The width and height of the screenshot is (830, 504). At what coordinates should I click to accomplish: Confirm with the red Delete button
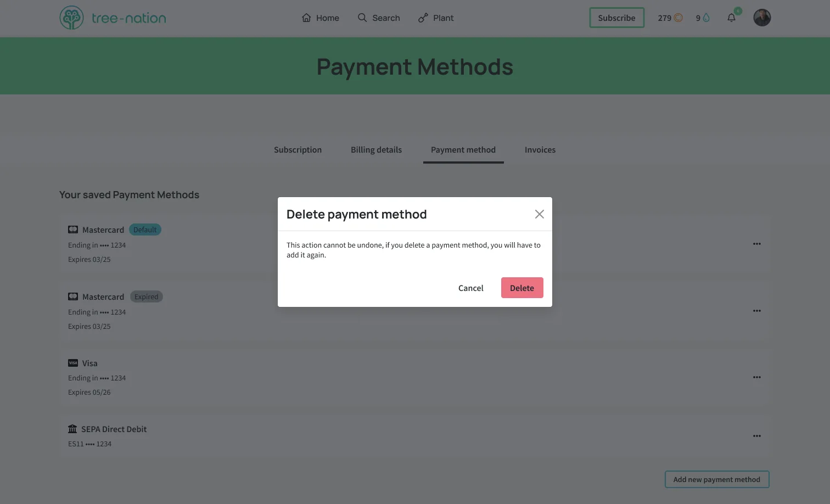(522, 288)
